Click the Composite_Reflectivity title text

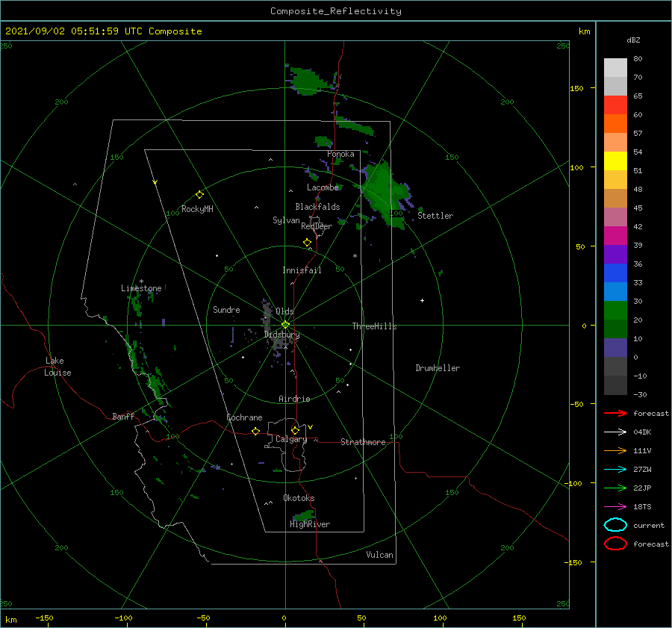(336, 11)
